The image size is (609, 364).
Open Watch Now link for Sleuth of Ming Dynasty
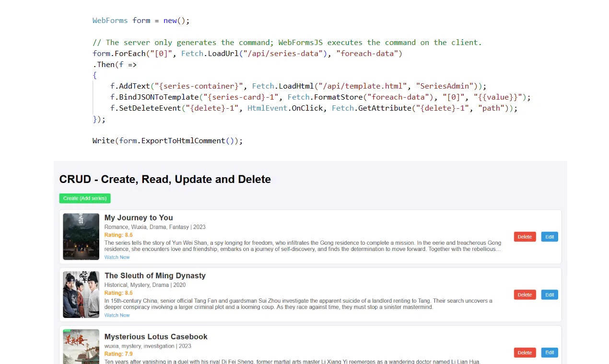click(117, 315)
